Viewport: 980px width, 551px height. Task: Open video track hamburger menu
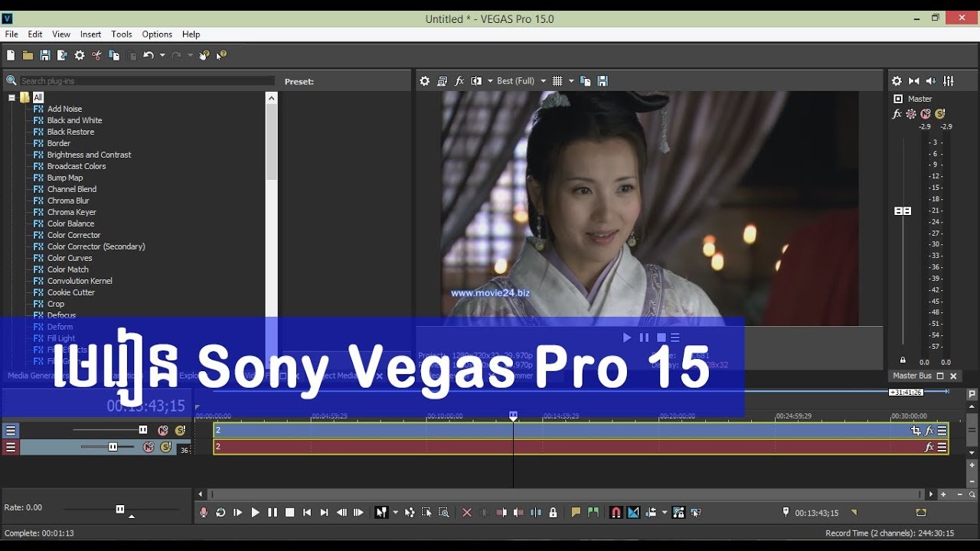point(10,430)
